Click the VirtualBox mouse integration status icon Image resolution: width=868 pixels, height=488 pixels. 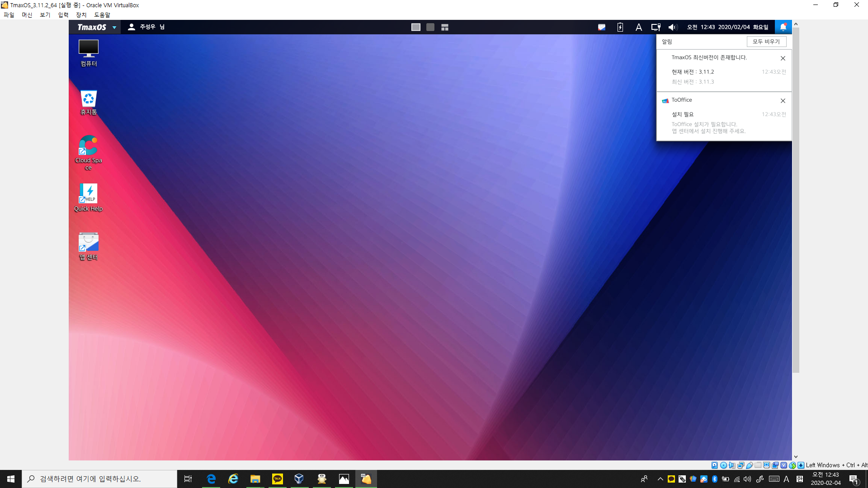(x=793, y=465)
